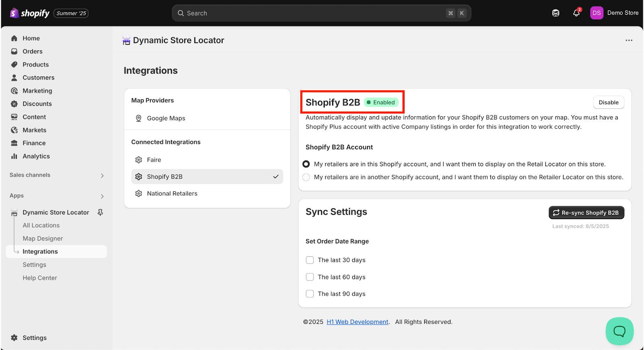Click the 'Map Providers' heading
644x350 pixels.
tap(153, 101)
